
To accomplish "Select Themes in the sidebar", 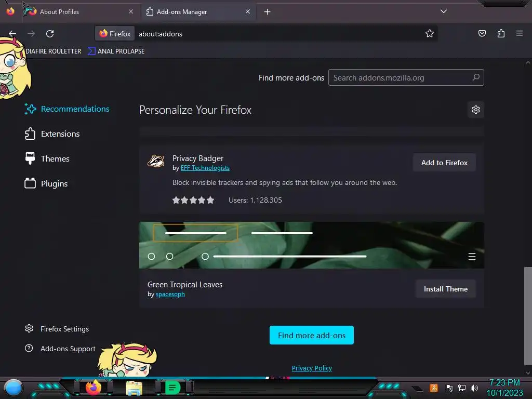I will [47, 159].
